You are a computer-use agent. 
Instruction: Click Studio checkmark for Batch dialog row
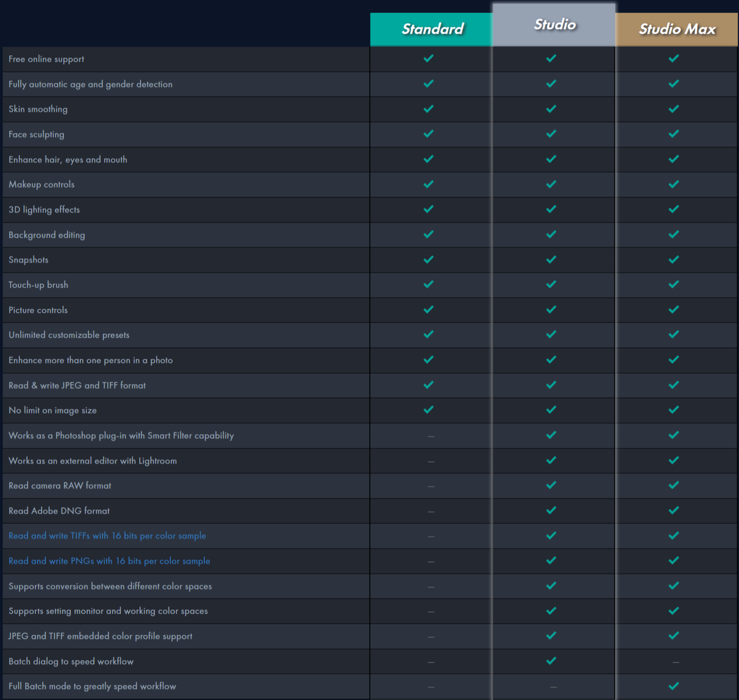(551, 660)
